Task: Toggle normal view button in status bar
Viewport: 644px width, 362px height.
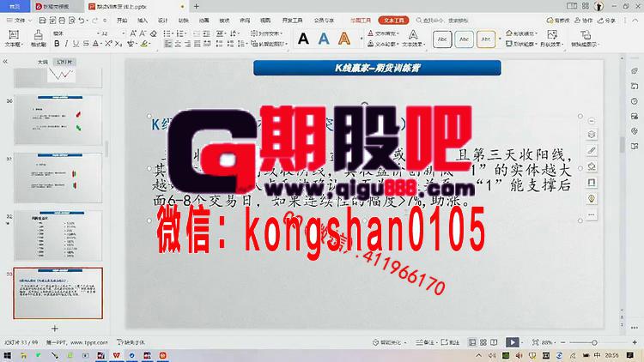Action: pos(473,342)
